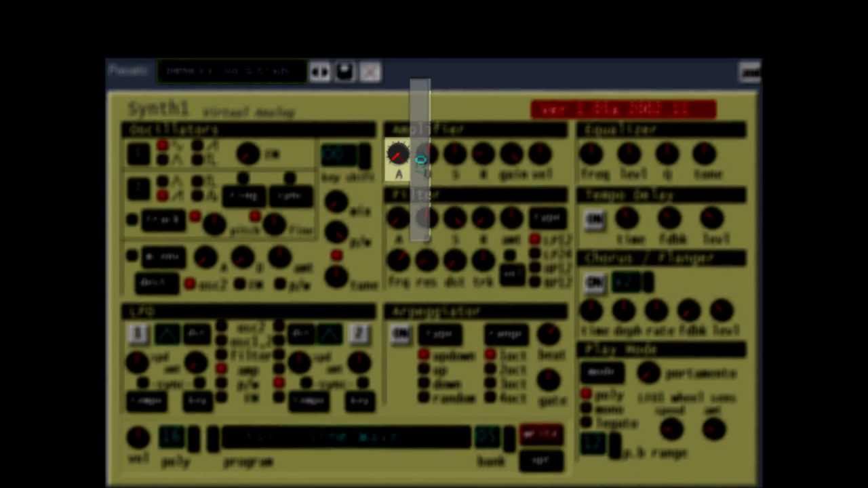Viewport: 868px width, 488px height.
Task: Click the mod envelope dest button
Action: tap(157, 283)
